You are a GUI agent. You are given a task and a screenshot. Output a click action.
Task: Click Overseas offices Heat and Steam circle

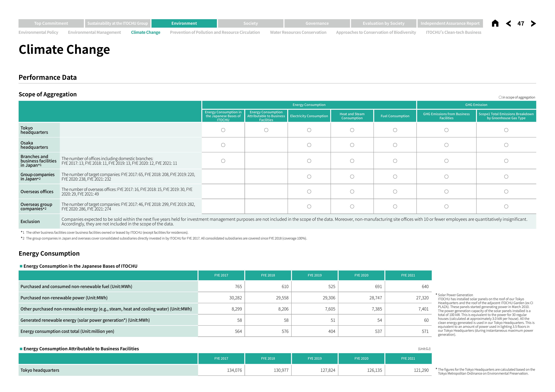(x=352, y=192)
